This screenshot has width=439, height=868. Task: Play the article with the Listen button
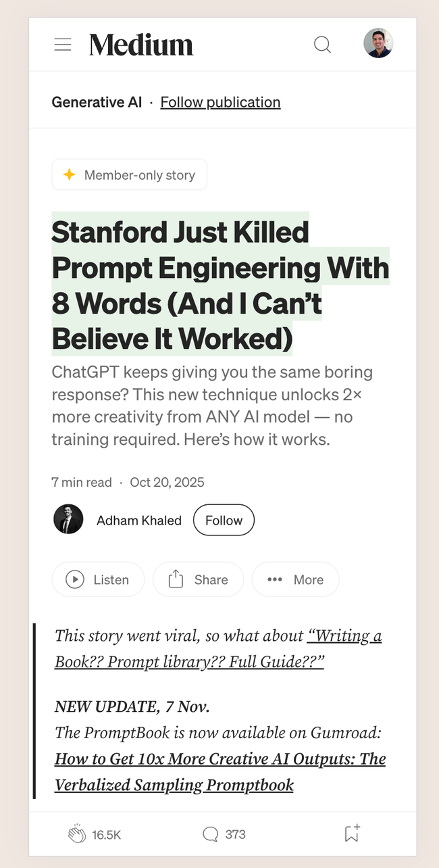pyautogui.click(x=98, y=579)
